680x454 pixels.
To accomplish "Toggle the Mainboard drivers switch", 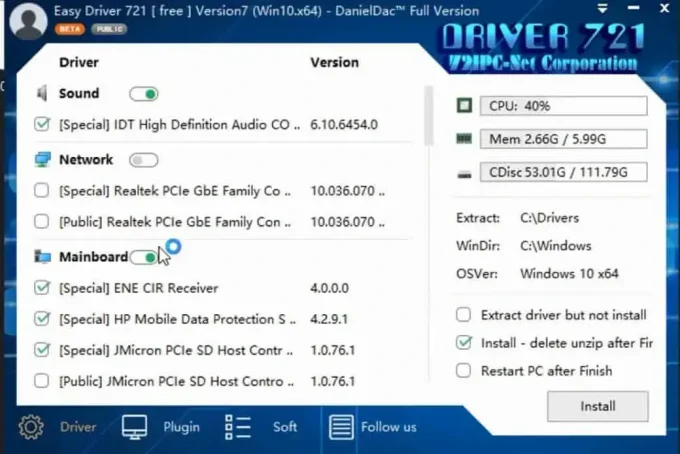I will tap(145, 257).
